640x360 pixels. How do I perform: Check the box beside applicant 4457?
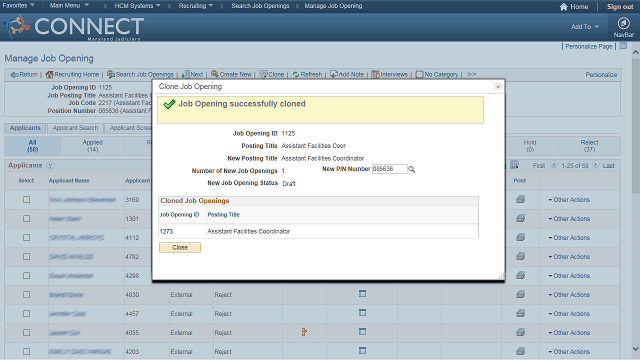point(27,313)
